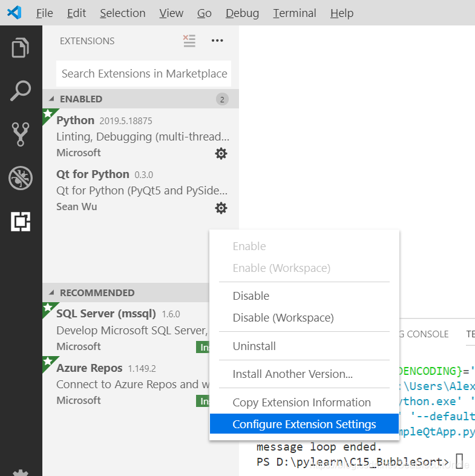
Task: Click the VS Code logo icon
Action: point(15,13)
